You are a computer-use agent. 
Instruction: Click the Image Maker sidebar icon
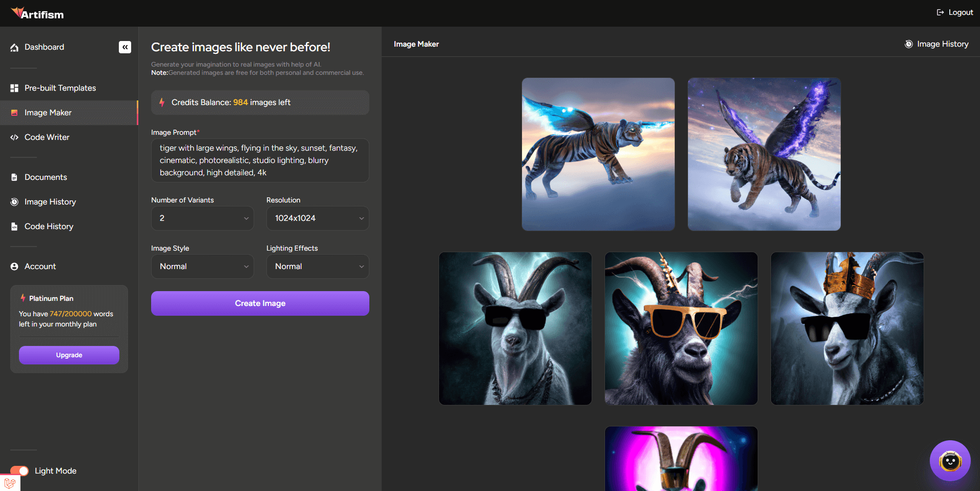[14, 113]
